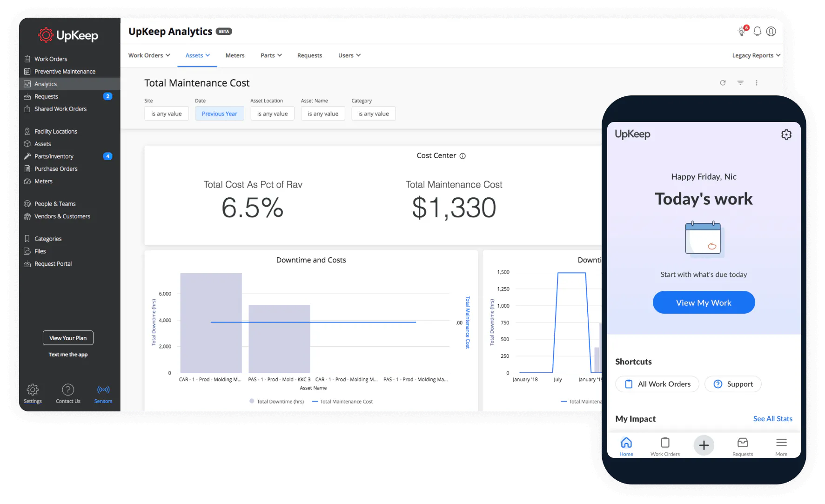Open the Asset Location filter selector
The height and width of the screenshot is (504, 825).
point(273,114)
